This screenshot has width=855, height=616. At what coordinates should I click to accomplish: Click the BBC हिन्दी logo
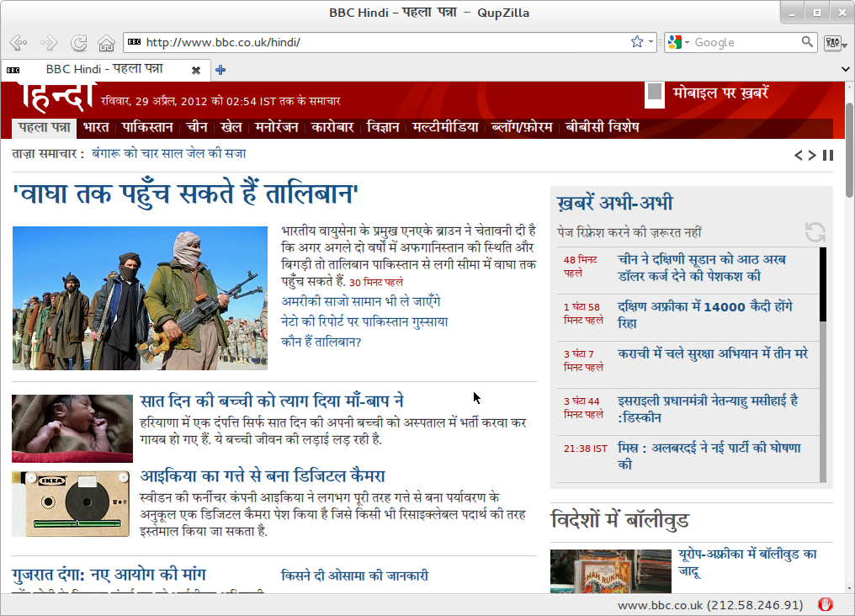point(56,97)
